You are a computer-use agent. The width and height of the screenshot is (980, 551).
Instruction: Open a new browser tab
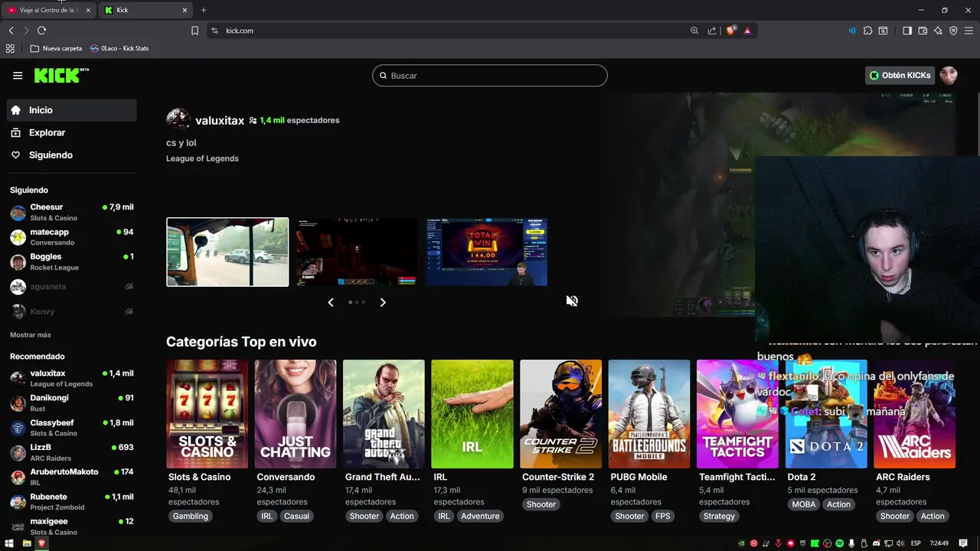tap(203, 10)
